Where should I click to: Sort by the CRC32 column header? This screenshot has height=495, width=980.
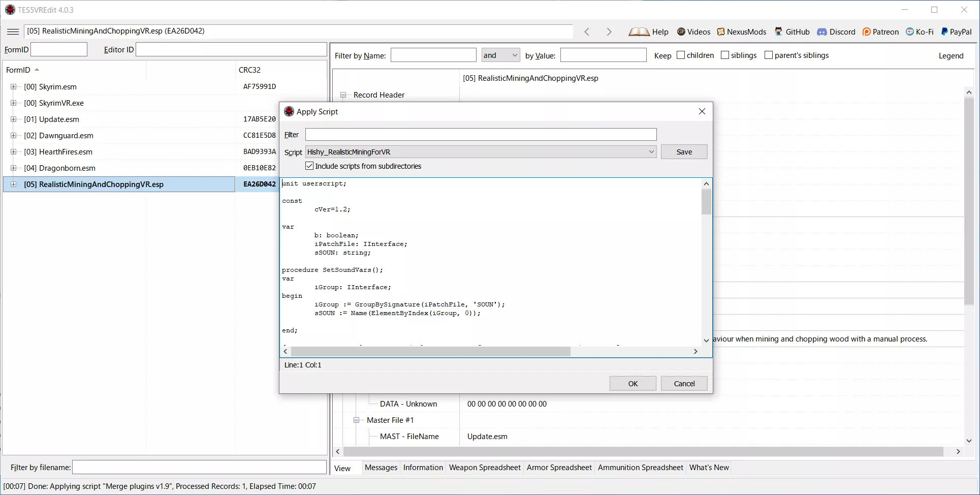pyautogui.click(x=281, y=70)
